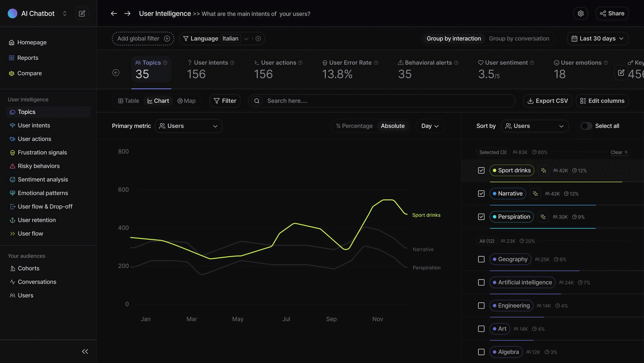Clear the selected topics
Screen dimensions: 644x363
click(619, 152)
